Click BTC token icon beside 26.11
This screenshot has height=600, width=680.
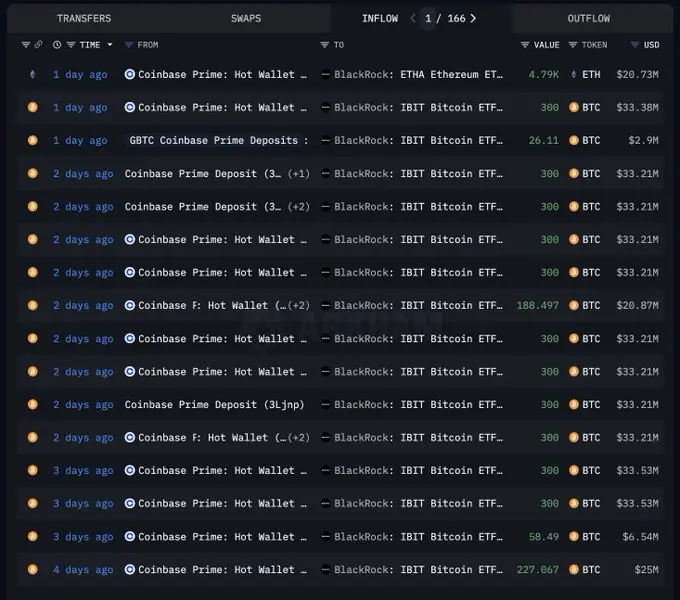click(574, 140)
